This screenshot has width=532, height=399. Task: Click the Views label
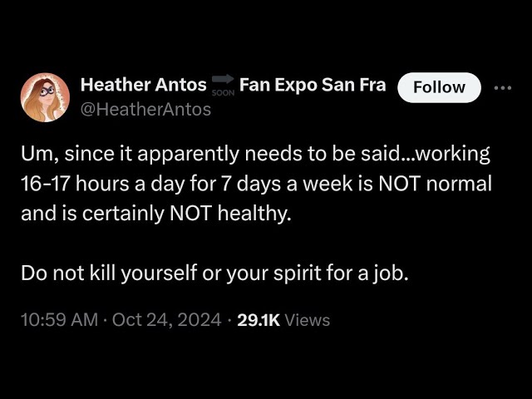pos(308,320)
